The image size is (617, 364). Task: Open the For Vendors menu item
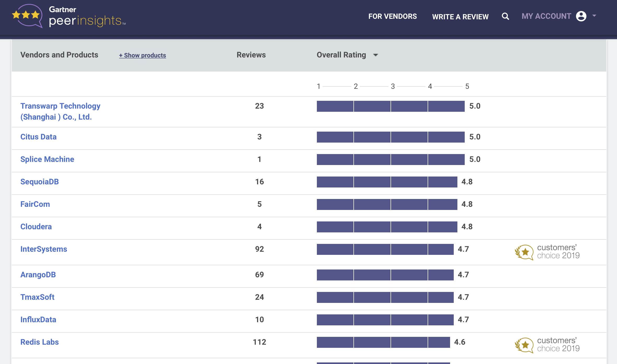(392, 16)
